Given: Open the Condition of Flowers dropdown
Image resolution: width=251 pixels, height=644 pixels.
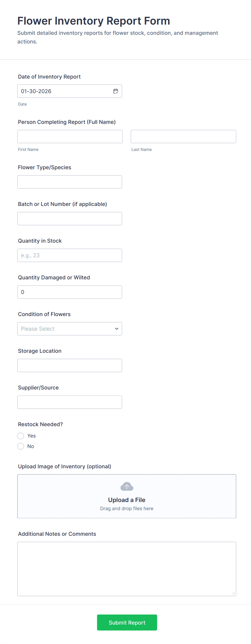Looking at the screenshot, I should pyautogui.click(x=69, y=329).
